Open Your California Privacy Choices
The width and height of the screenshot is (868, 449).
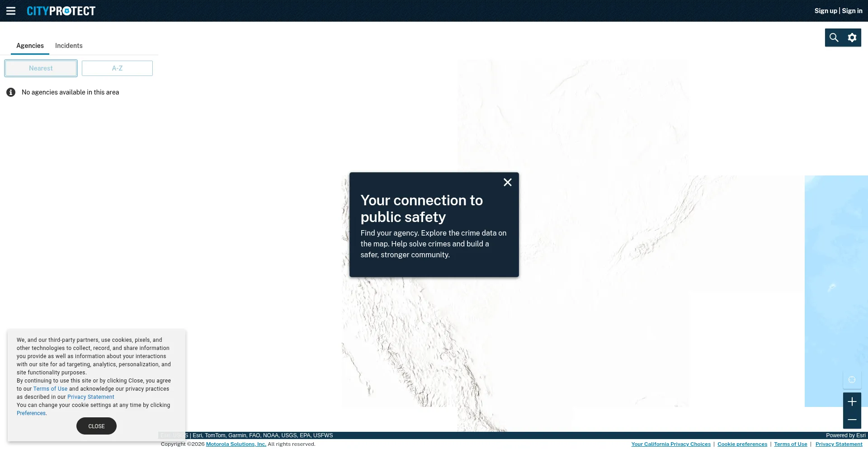click(x=671, y=444)
